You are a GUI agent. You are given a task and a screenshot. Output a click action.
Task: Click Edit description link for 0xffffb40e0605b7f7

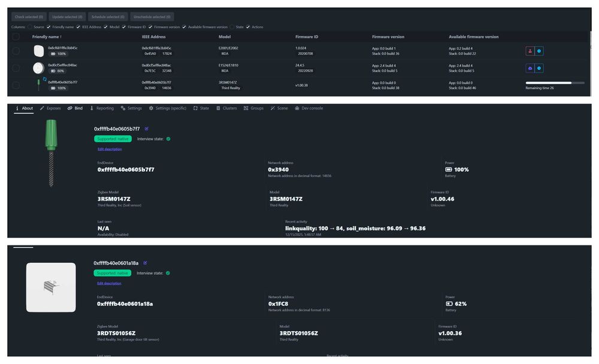110,149
